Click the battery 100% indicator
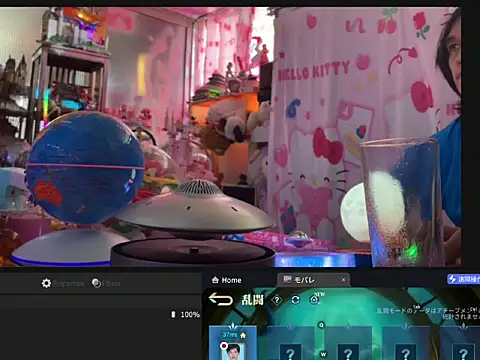This screenshot has height=360, width=480. (x=185, y=314)
